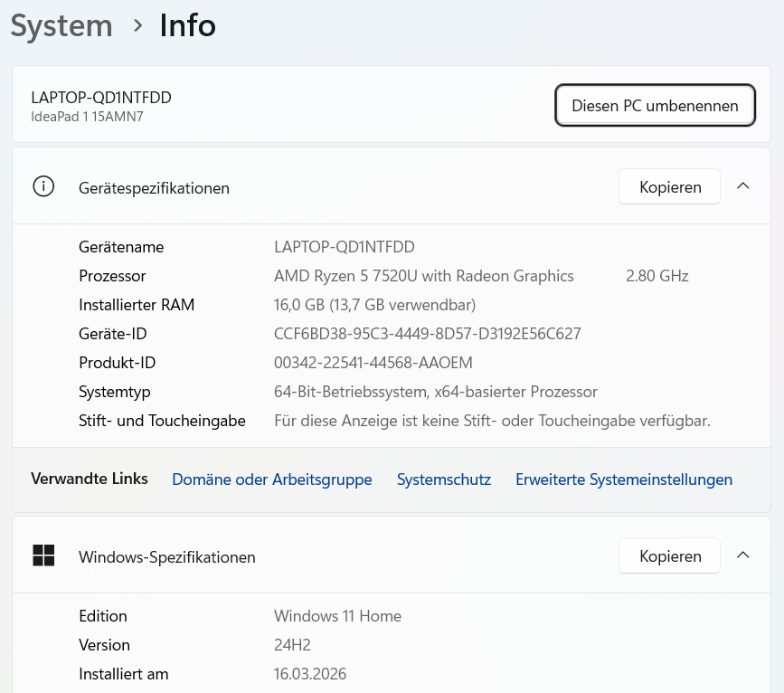Select the Gerätename value LAPTOP-QD1NTFDD
Image resolution: width=784 pixels, height=693 pixels.
(x=345, y=247)
